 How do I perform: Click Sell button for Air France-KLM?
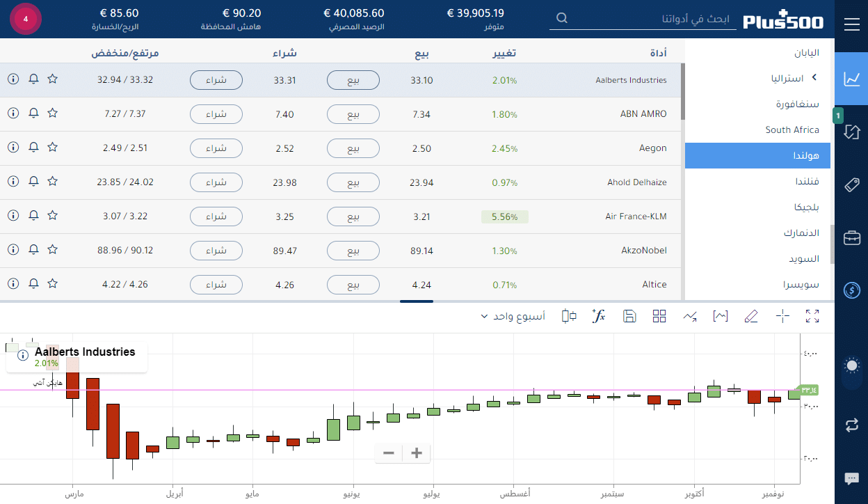coord(353,216)
